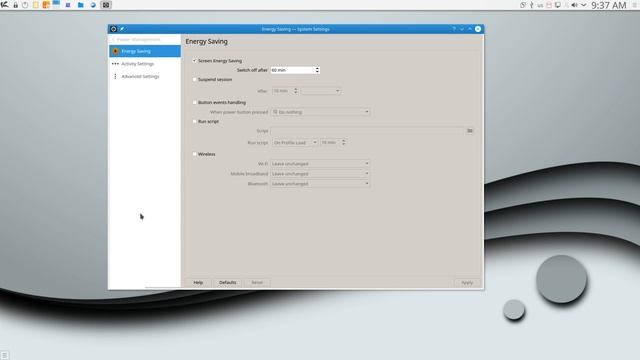Enable the Suspend session checkbox
Image resolution: width=640 pixels, height=360 pixels.
195,80
